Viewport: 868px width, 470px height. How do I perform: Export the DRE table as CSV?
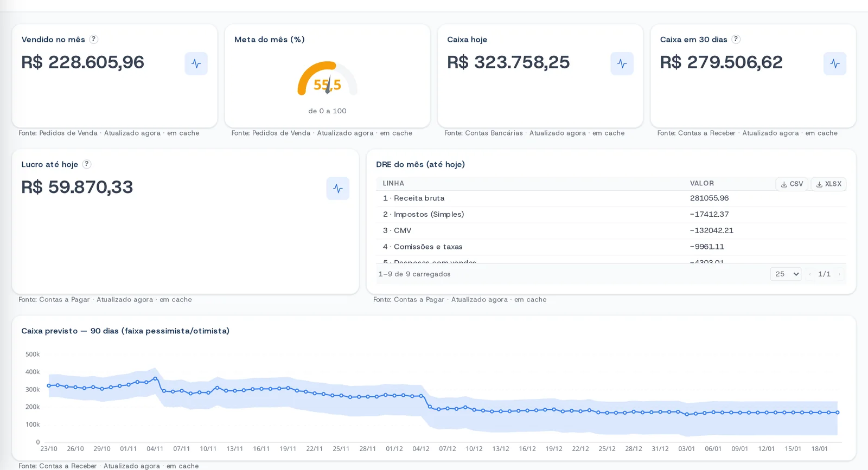[x=792, y=184]
